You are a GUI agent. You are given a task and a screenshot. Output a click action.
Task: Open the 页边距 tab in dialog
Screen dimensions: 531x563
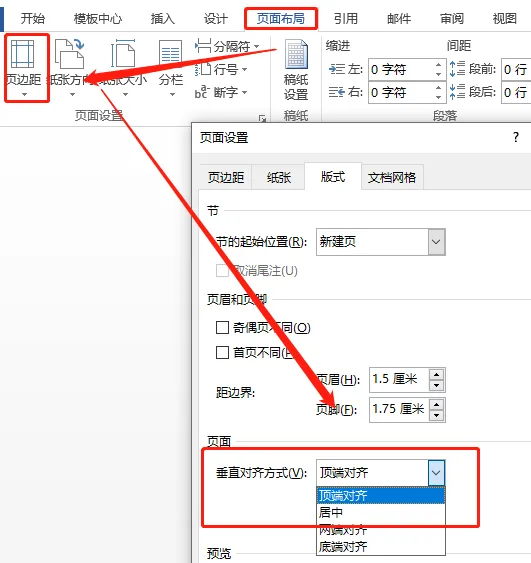(x=225, y=177)
